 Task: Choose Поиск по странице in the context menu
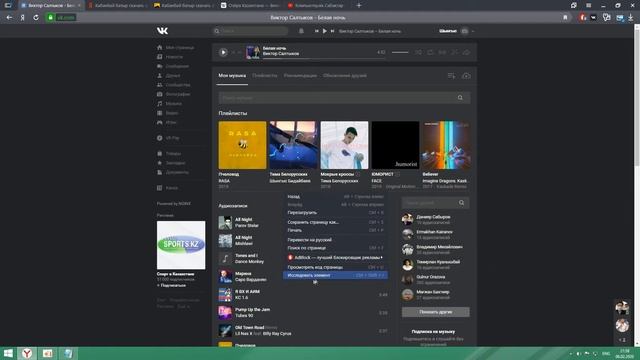(335, 248)
